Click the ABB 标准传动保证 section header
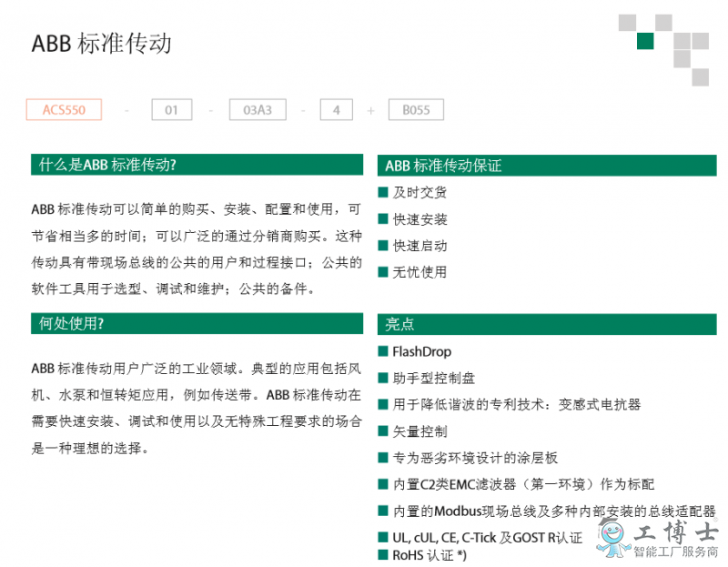Screen dimensions: 728x567 [547, 166]
